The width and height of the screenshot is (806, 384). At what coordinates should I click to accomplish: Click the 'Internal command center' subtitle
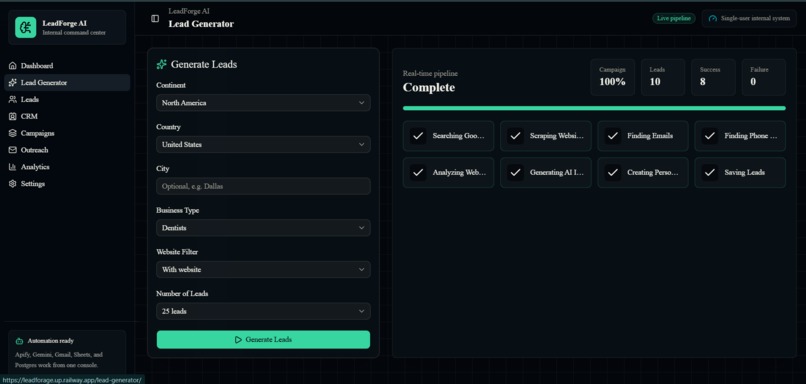tap(74, 33)
